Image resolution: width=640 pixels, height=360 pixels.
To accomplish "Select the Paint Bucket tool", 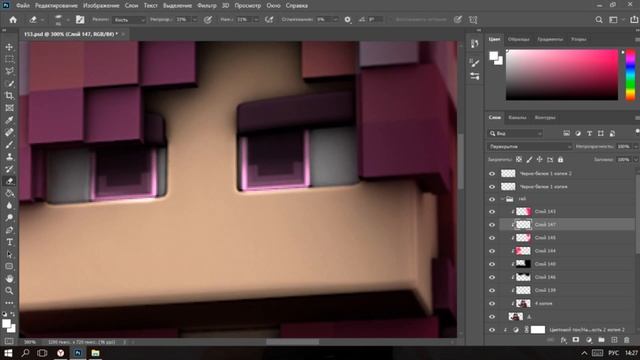I will [x=9, y=193].
